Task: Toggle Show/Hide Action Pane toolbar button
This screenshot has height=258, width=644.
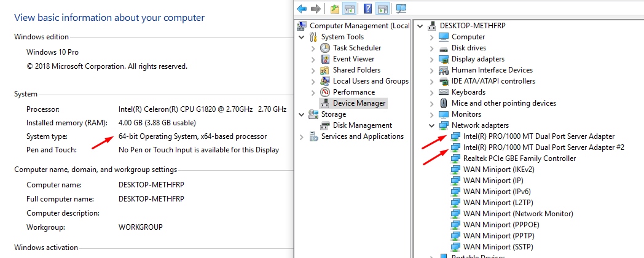Action: point(382,8)
